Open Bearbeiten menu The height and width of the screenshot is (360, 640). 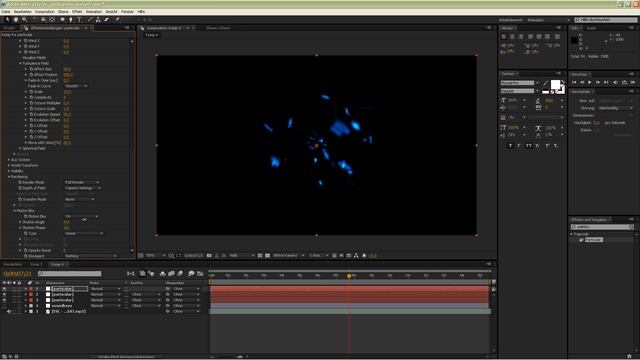point(22,11)
